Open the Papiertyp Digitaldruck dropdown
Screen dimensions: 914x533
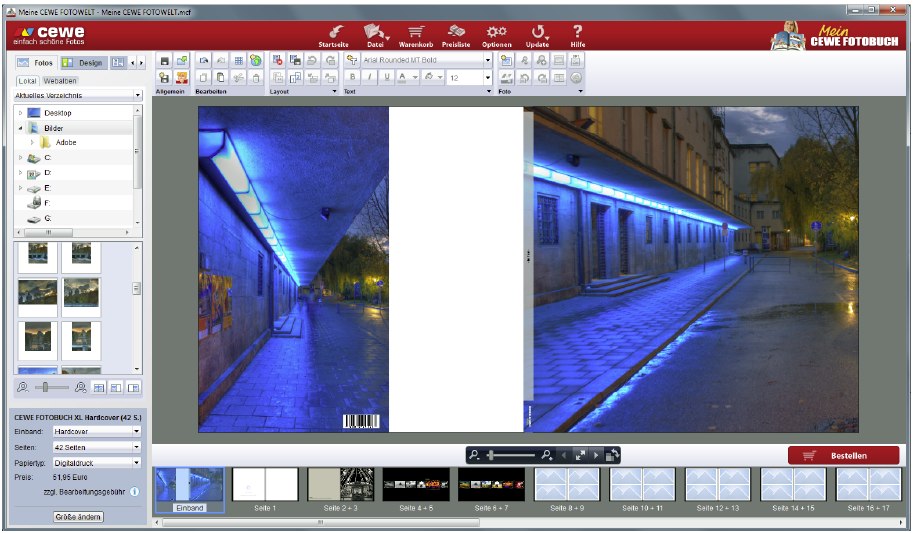coord(96,463)
